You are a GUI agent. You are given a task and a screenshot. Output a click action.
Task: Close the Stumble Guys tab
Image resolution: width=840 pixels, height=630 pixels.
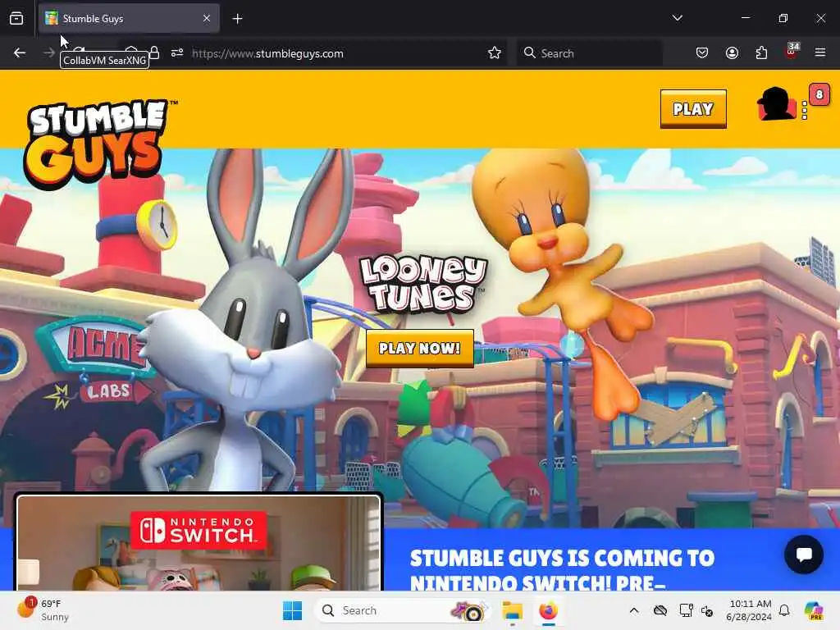[207, 18]
